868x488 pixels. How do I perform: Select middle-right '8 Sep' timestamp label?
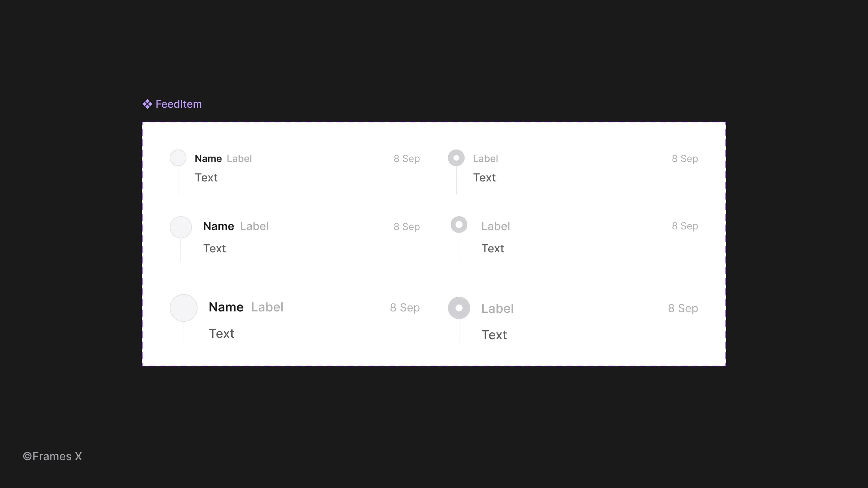tap(684, 226)
